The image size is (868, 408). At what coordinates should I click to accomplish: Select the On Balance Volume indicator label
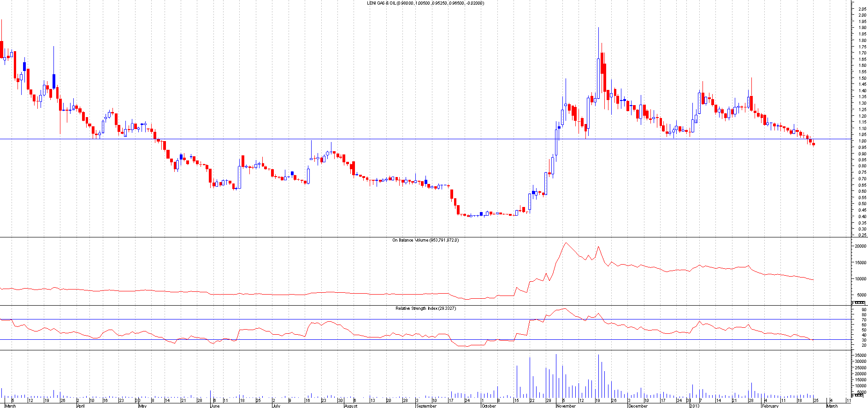(x=425, y=240)
